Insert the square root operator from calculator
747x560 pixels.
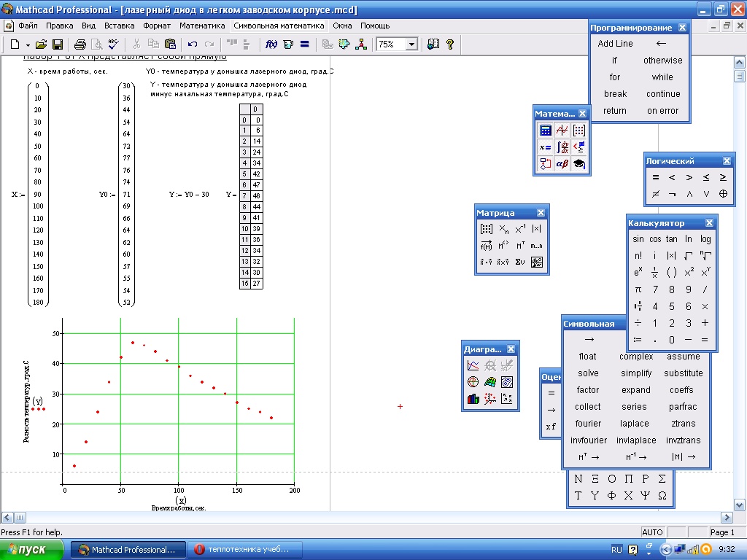coord(687,256)
